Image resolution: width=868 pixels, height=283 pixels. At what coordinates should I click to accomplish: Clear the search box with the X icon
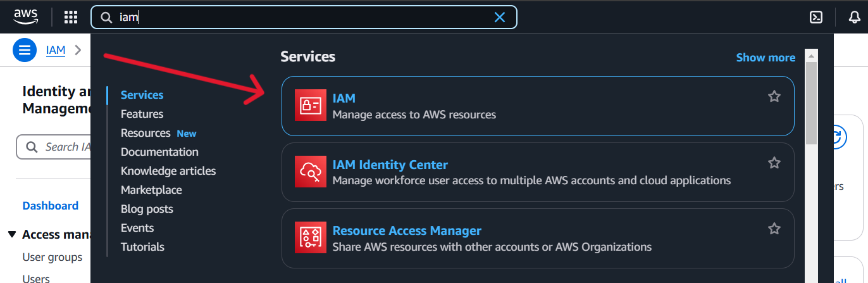click(500, 17)
